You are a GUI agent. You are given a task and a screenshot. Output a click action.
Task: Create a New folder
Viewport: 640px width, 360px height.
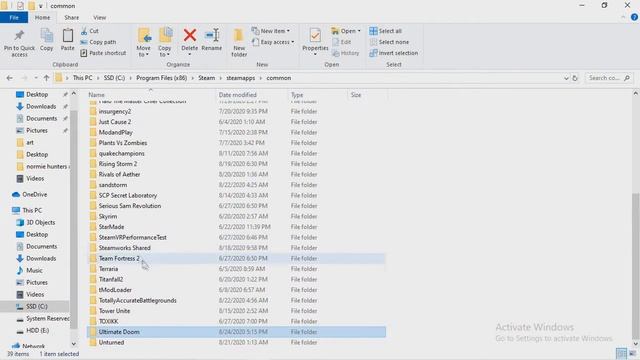(x=239, y=42)
